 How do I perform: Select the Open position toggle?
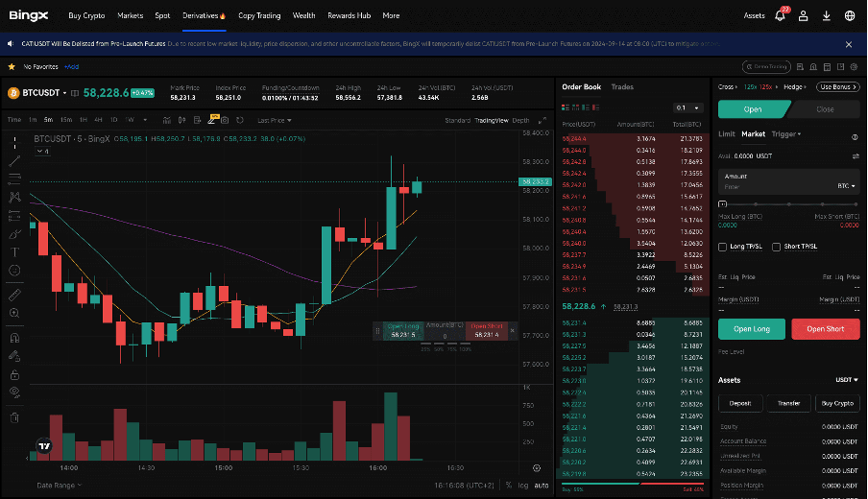[x=753, y=109]
